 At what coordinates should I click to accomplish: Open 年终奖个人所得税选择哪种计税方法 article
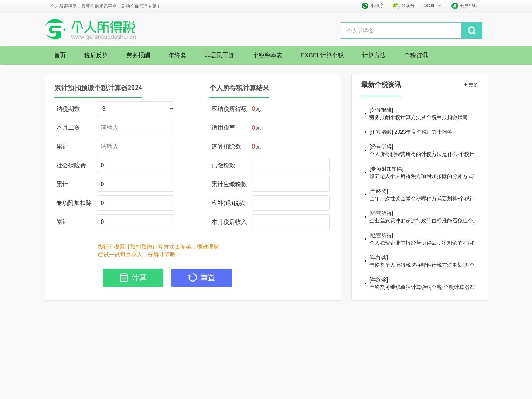point(422,265)
